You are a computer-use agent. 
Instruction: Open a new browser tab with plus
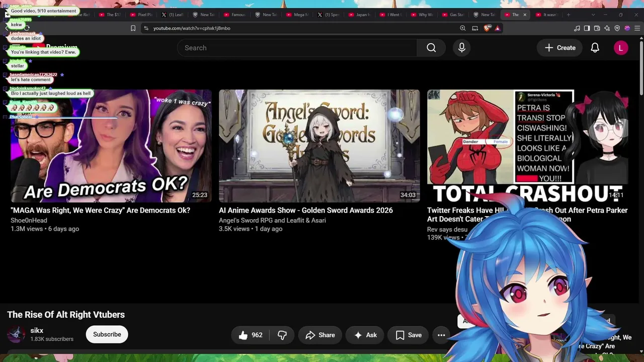[569, 15]
